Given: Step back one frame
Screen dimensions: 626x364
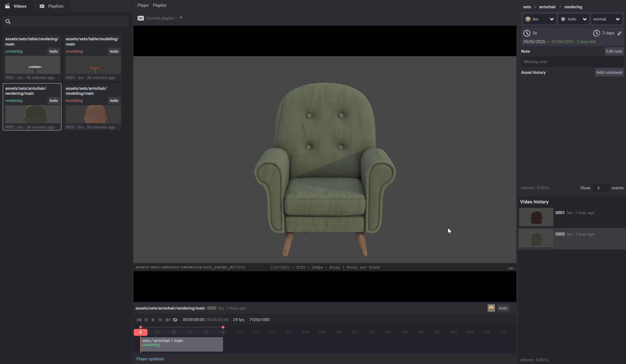Looking at the screenshot, I should pos(146,320).
